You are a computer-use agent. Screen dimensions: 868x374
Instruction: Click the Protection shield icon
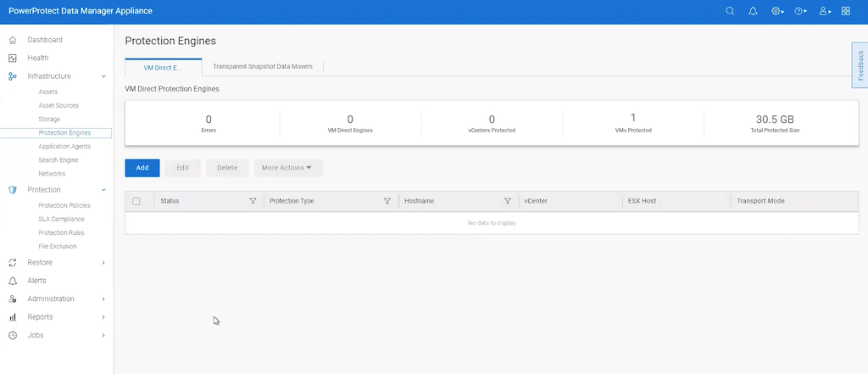click(x=13, y=190)
